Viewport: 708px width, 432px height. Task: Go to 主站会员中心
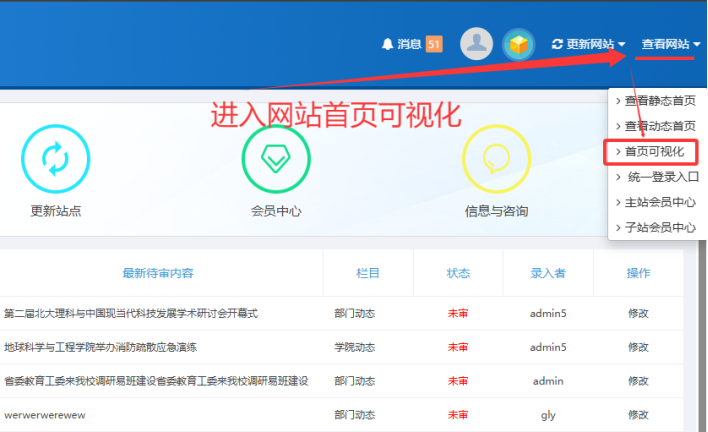[x=660, y=202]
